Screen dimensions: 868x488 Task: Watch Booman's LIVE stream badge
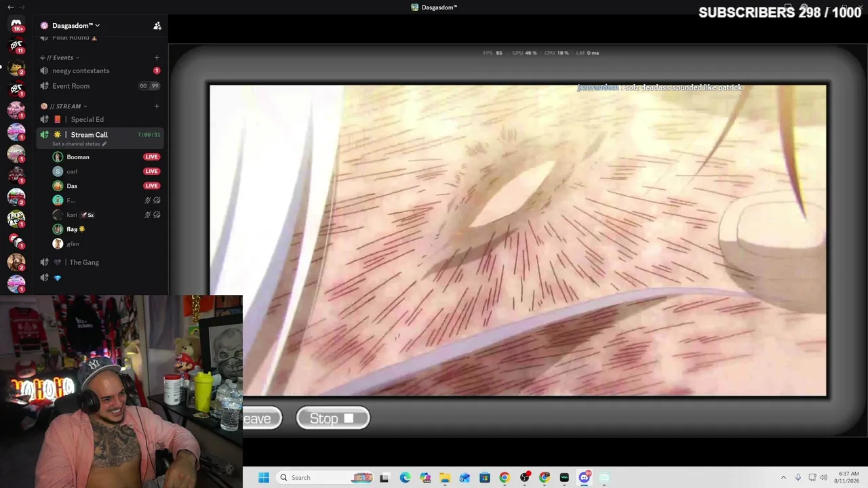tap(151, 157)
